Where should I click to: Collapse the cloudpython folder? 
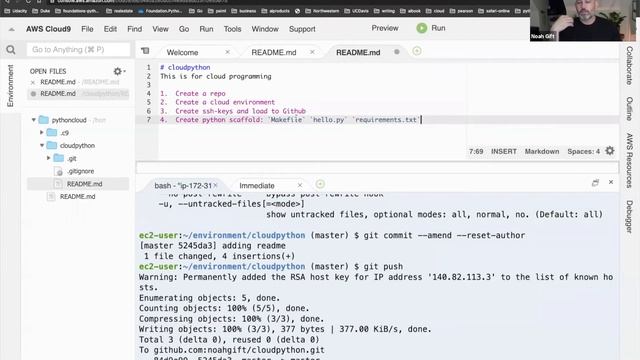click(42, 145)
